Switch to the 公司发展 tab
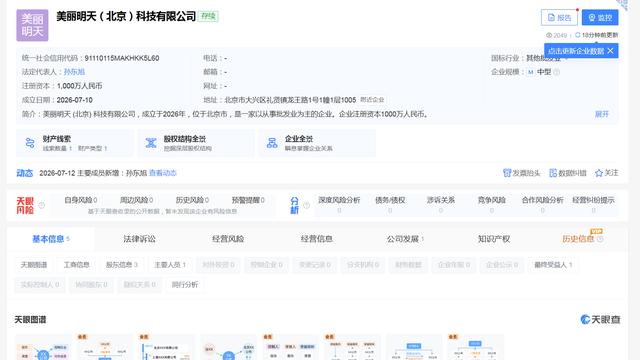Image resolution: width=640 pixels, height=360 pixels. click(405, 239)
